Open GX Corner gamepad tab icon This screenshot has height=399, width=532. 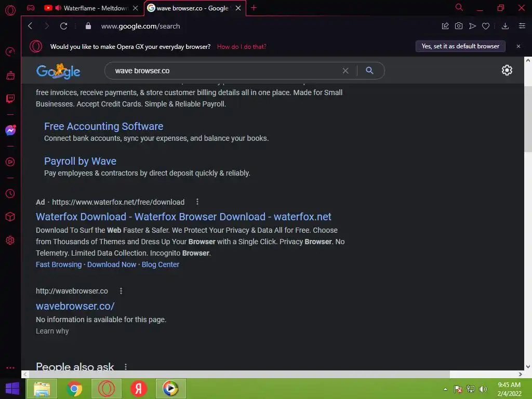(x=31, y=8)
